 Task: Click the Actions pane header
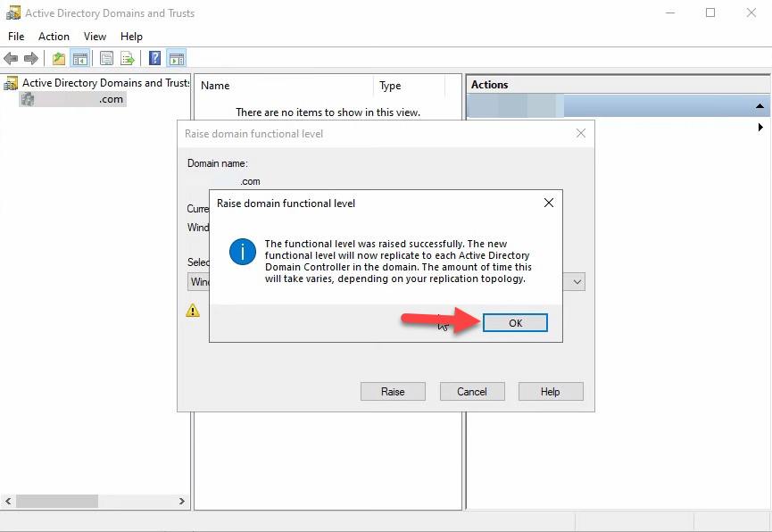click(618, 85)
